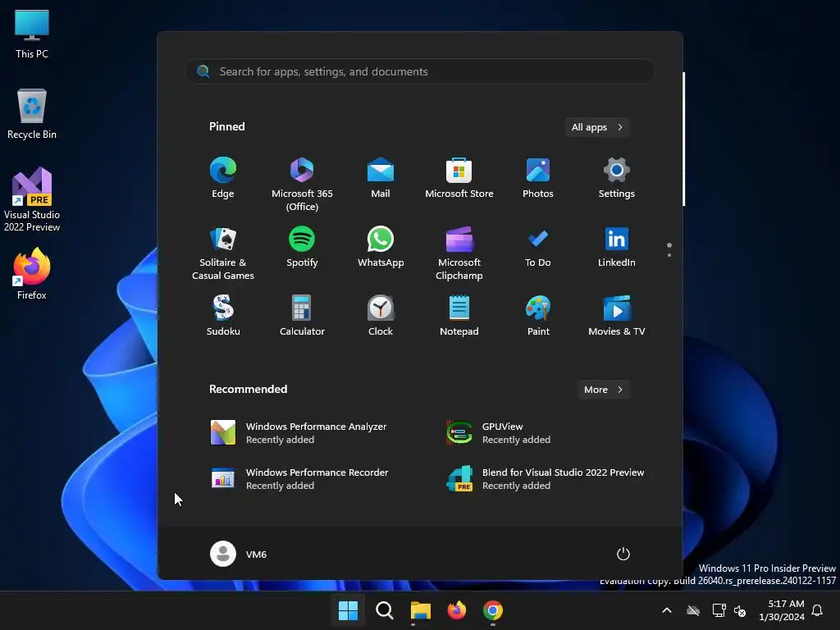Open Microsoft Store
The height and width of the screenshot is (630, 840).
coord(459,178)
